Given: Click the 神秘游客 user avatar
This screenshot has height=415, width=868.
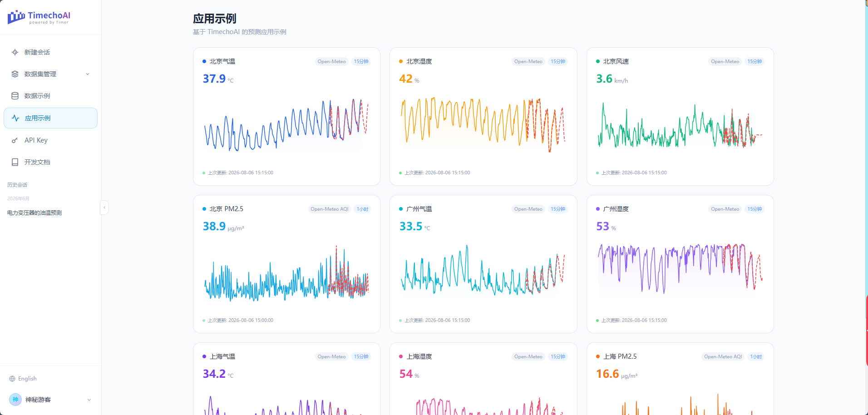Looking at the screenshot, I should click(x=15, y=400).
